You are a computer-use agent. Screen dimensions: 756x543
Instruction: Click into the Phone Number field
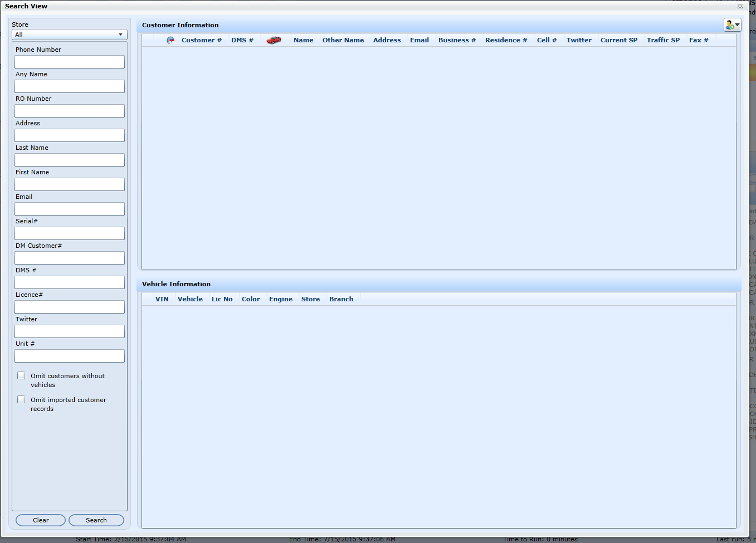(x=70, y=62)
